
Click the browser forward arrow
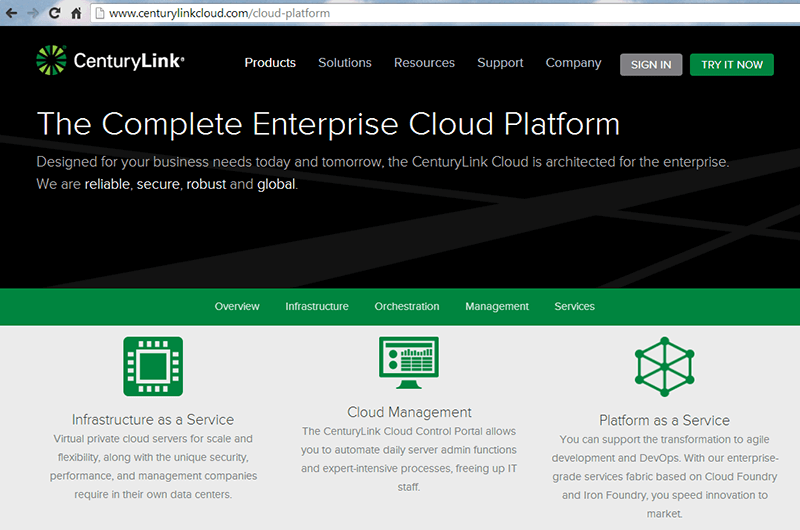(33, 13)
